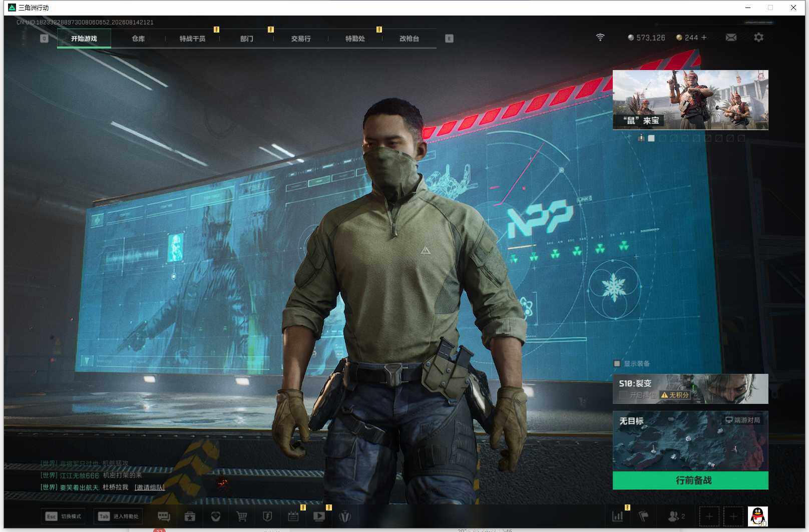Open the lightning shield icon in bottom bar
The image size is (809, 532).
tap(268, 516)
